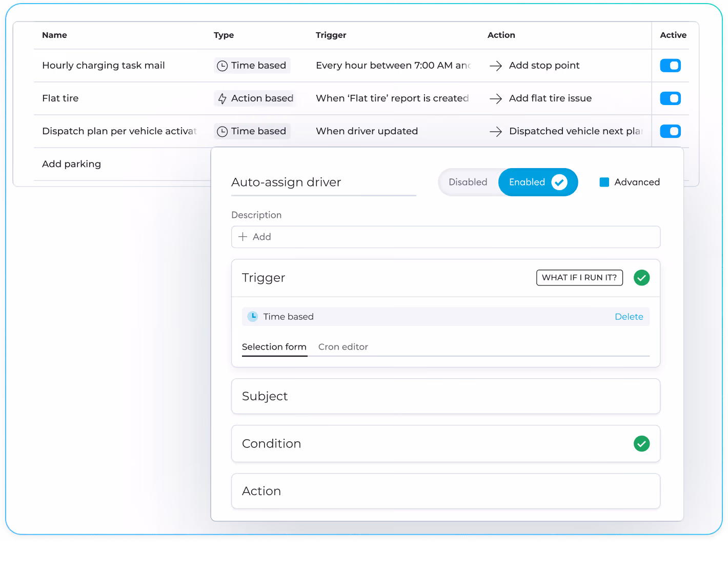
Task: Click the green checkmark in Condition section
Action: point(641,443)
